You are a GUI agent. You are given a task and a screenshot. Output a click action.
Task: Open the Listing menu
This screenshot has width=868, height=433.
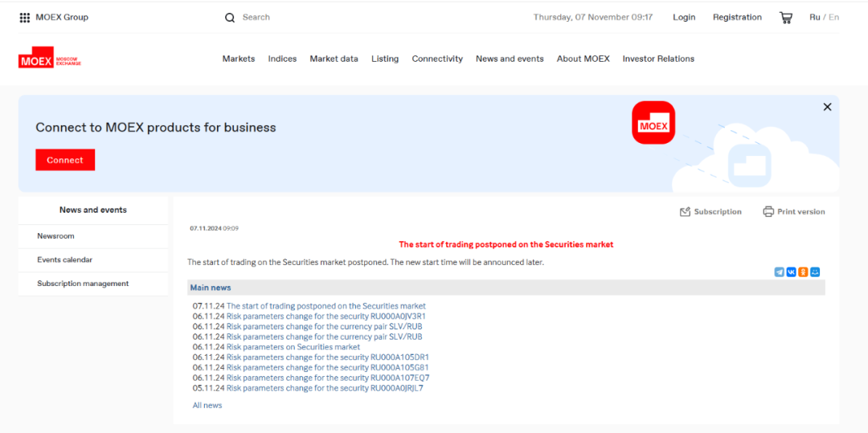pos(385,59)
